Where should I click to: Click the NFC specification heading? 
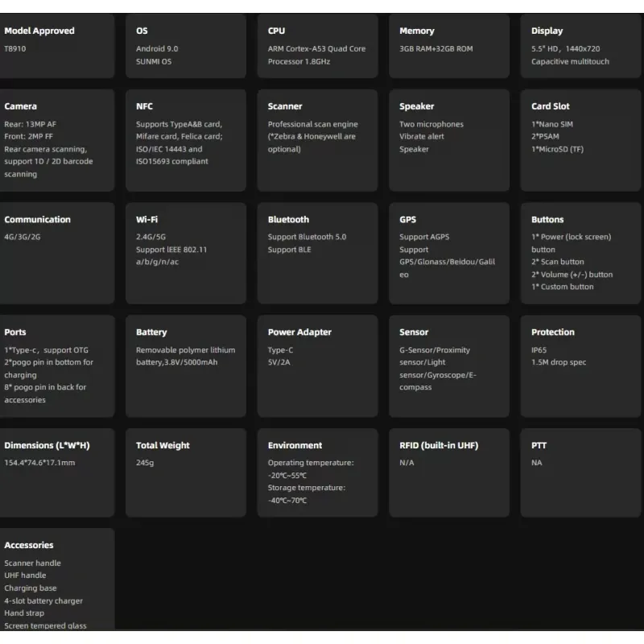[x=144, y=106]
